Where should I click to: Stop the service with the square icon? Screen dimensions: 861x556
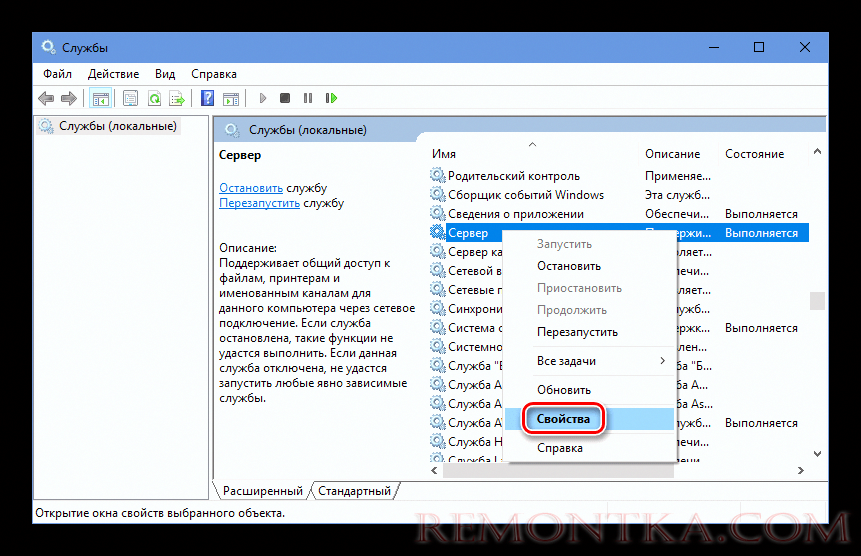pos(284,98)
